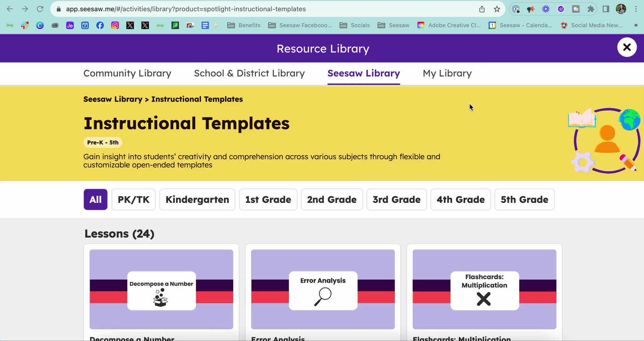This screenshot has height=341, width=644.
Task: Open the Error Analysis lesson thumbnail
Action: pos(323,289)
